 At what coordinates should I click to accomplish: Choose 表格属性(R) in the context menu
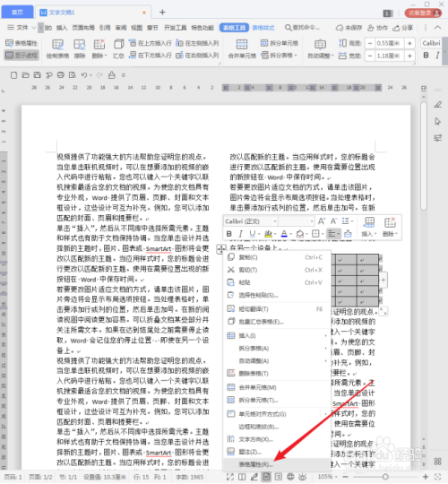pos(277,464)
